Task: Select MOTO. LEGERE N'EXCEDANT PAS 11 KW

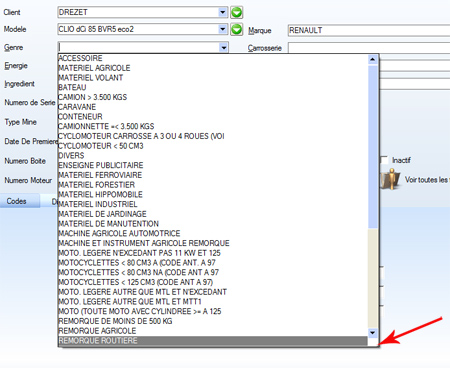Action: tap(213, 253)
